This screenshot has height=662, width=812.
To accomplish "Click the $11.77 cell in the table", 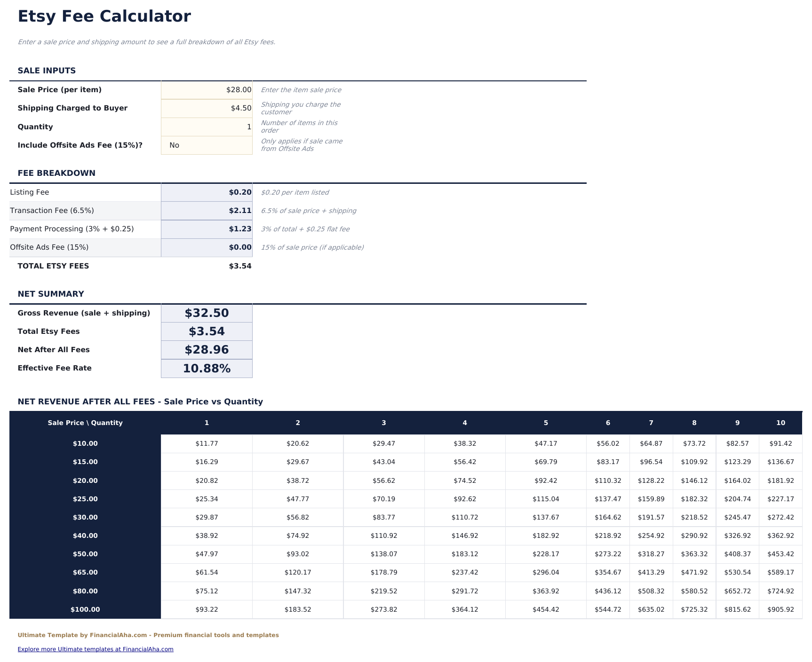I will pyautogui.click(x=206, y=443).
